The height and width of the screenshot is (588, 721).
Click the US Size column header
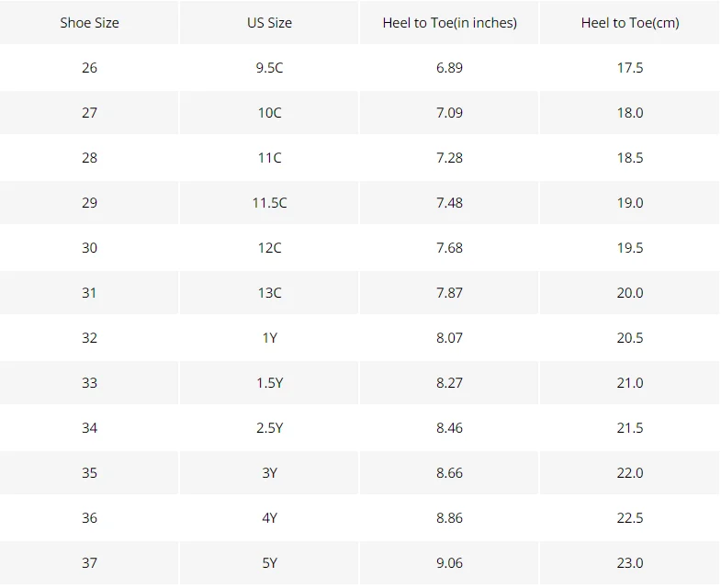[269, 23]
